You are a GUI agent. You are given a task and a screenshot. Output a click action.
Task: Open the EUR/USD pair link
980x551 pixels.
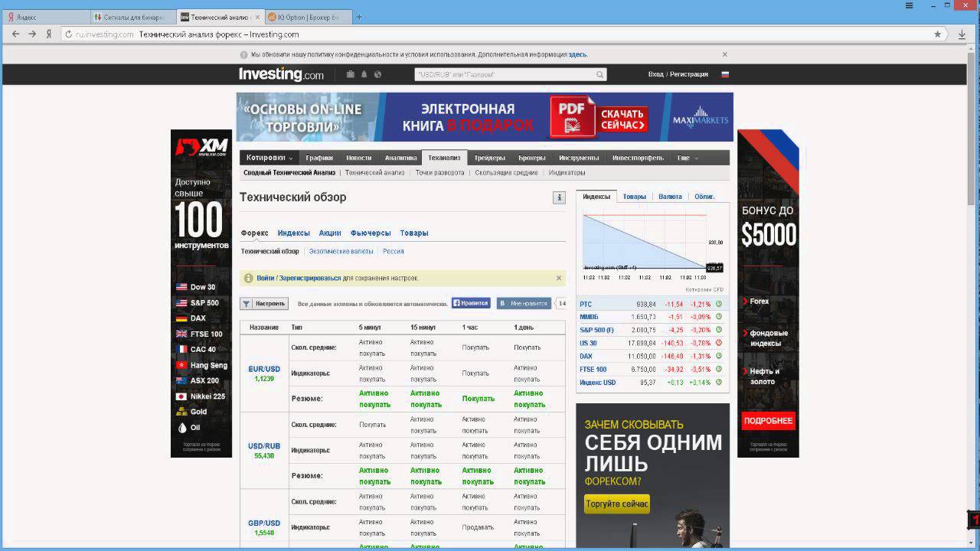coord(264,369)
